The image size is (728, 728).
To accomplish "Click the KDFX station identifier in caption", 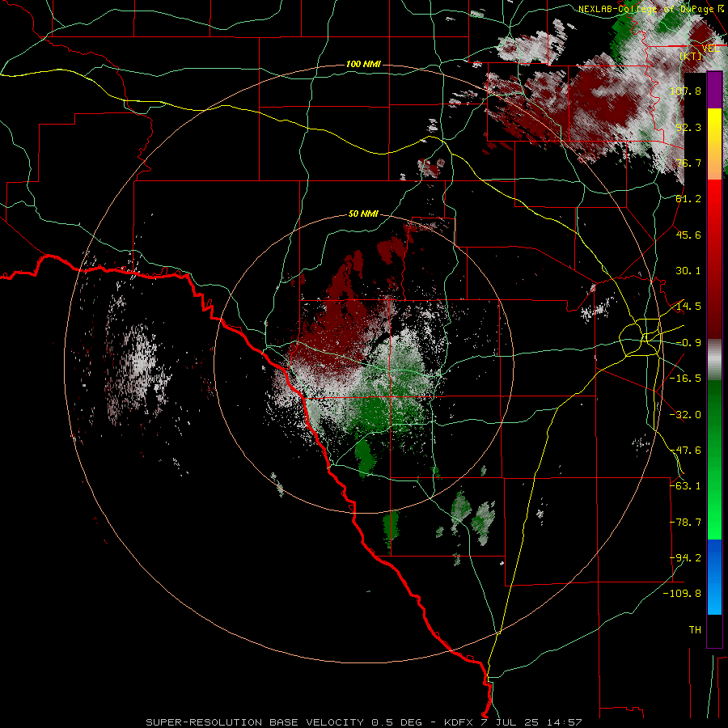I will [x=459, y=722].
